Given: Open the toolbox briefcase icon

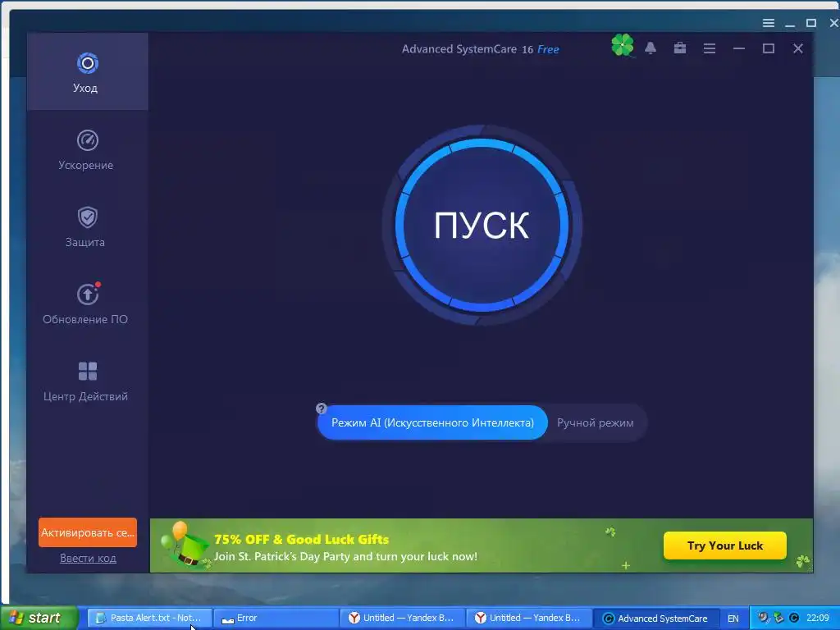Looking at the screenshot, I should 680,48.
